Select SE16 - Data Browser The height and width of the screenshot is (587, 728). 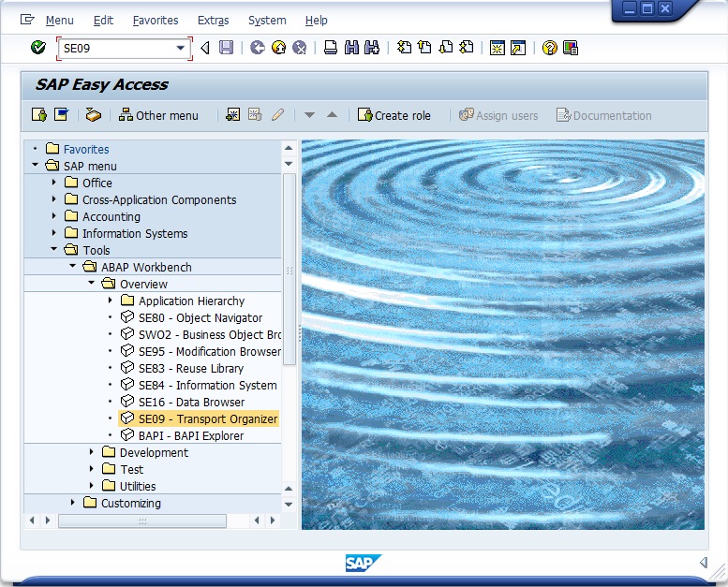(x=191, y=403)
